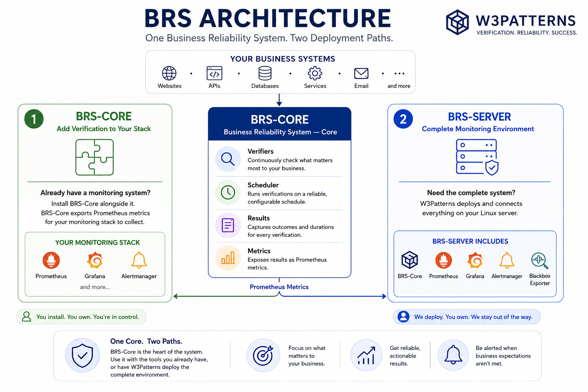Click Grafana icon in BRS-Server Includes

pyautogui.click(x=475, y=260)
